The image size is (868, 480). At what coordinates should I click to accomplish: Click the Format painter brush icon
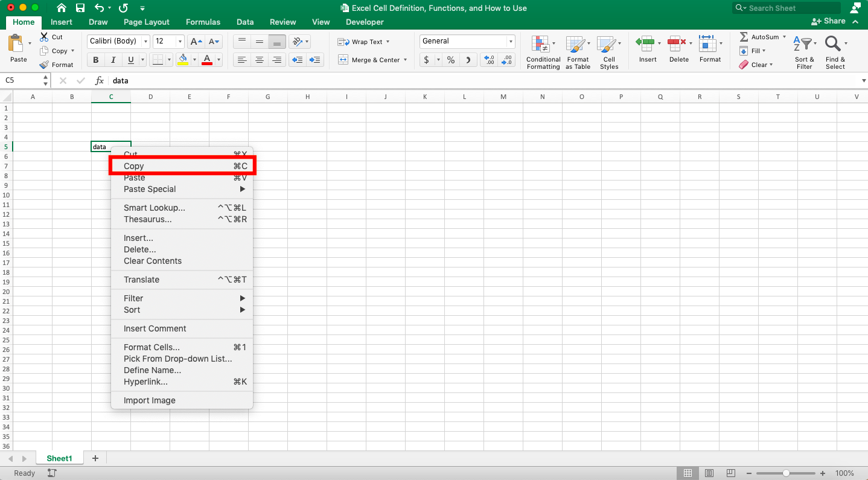(x=44, y=65)
